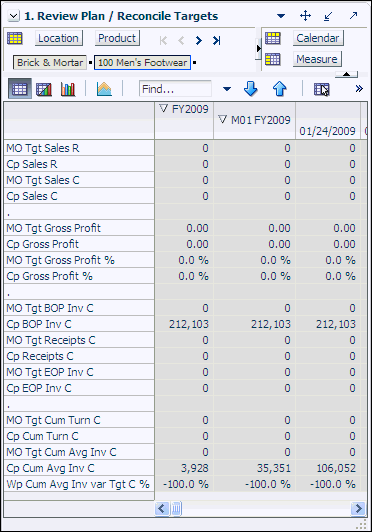Click the four-way move icon

click(x=305, y=16)
